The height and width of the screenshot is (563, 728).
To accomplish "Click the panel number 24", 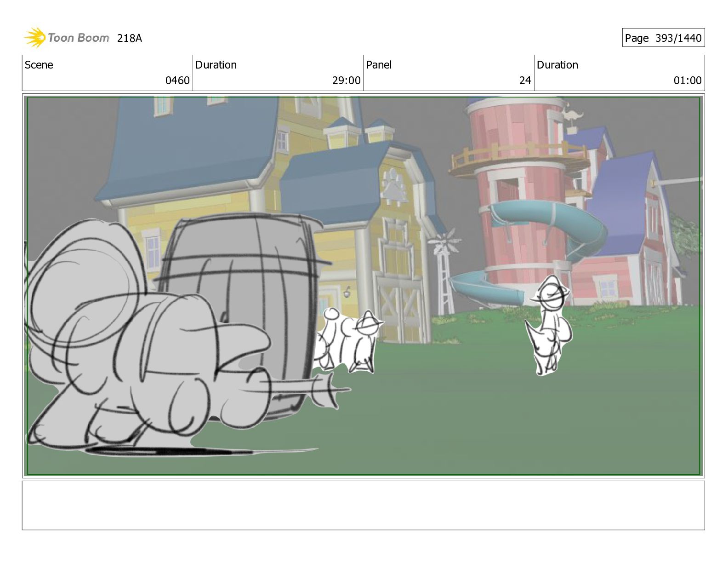I will [x=525, y=80].
